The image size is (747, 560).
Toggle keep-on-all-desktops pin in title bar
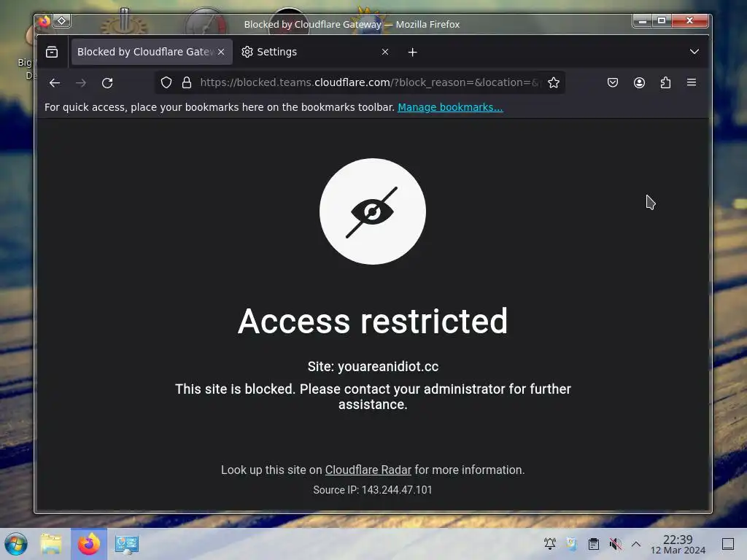(62, 21)
